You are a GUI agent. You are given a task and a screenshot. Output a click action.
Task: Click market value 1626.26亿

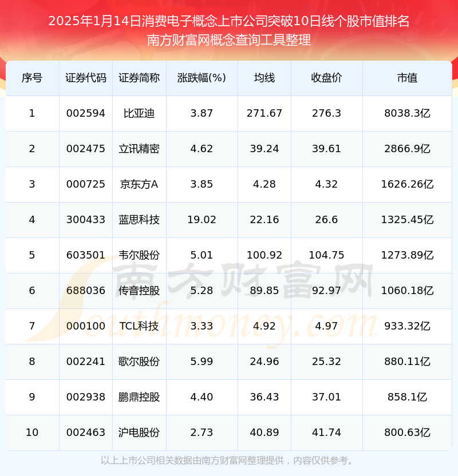tap(407, 184)
